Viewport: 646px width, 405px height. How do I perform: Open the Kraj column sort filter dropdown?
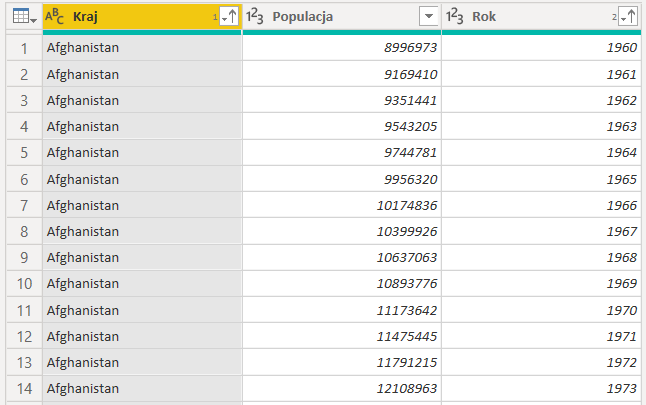228,17
